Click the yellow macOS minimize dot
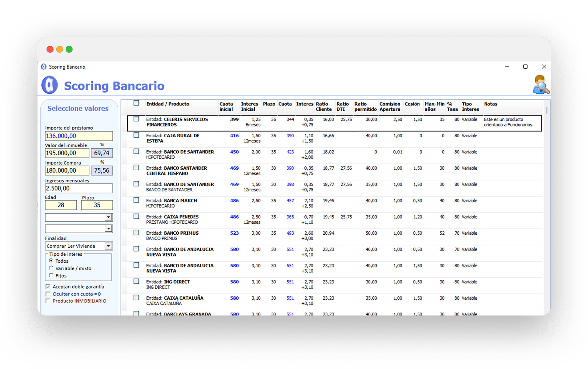The height and width of the screenshot is (369, 588). (x=59, y=49)
